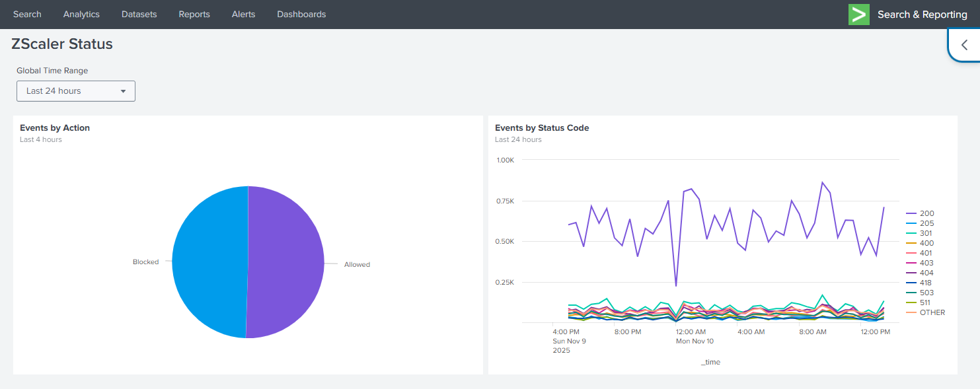Navigate to Reports
Viewport: 980px width, 389px height.
click(194, 15)
